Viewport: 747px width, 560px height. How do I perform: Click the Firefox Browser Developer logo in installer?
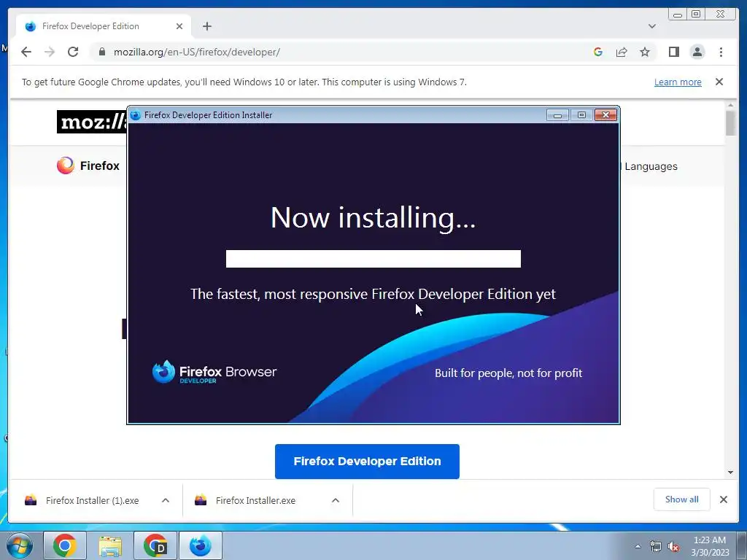[x=214, y=372]
